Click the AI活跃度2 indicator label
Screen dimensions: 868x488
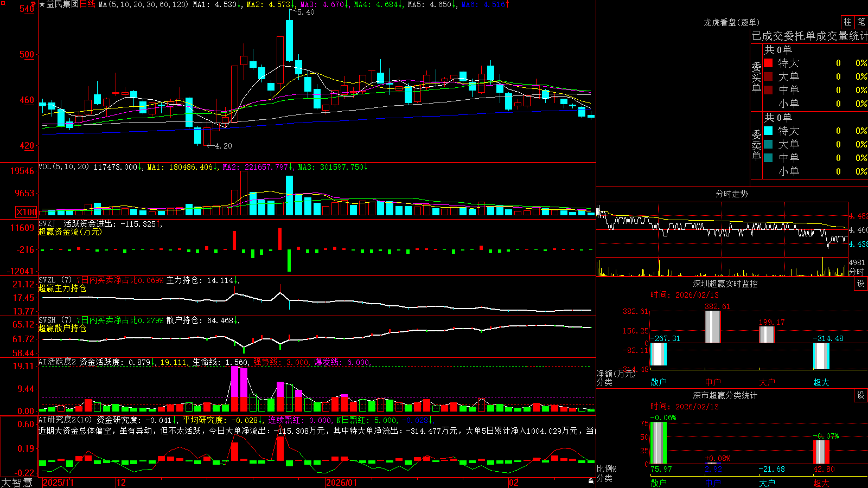58,362
